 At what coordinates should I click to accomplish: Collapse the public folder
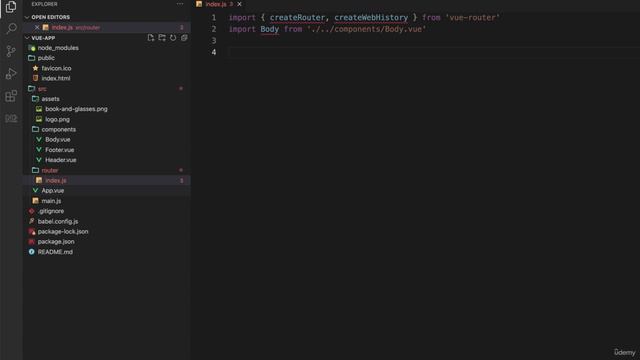pos(46,58)
